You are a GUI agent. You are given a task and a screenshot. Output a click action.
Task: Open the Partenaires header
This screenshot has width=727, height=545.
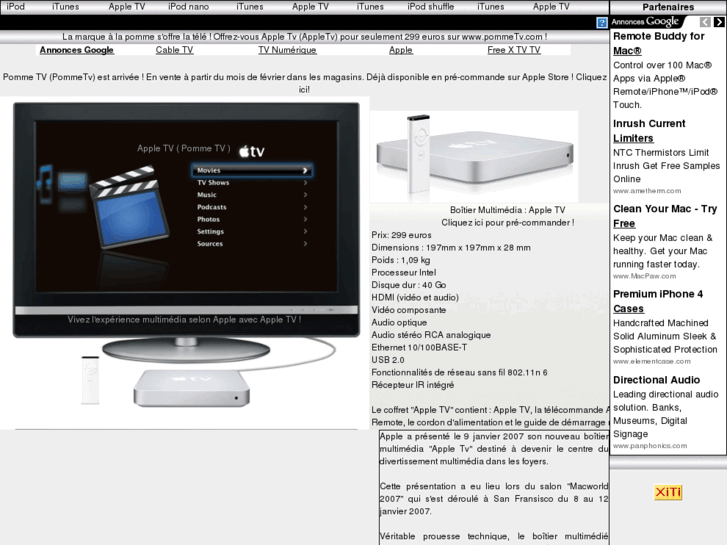tap(668, 7)
